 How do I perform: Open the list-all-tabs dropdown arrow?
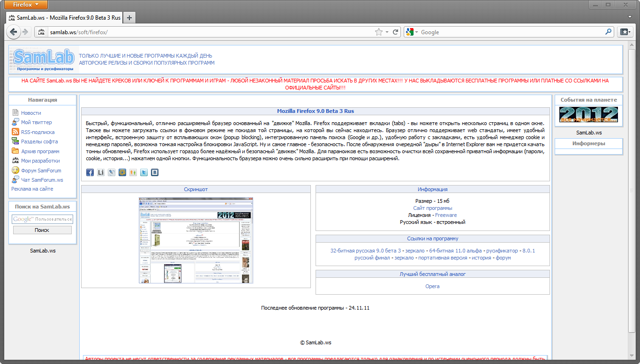(630, 17)
